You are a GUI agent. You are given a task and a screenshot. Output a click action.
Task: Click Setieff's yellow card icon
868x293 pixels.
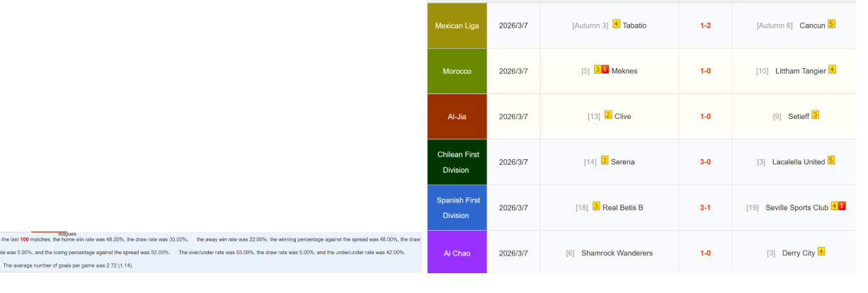[815, 115]
